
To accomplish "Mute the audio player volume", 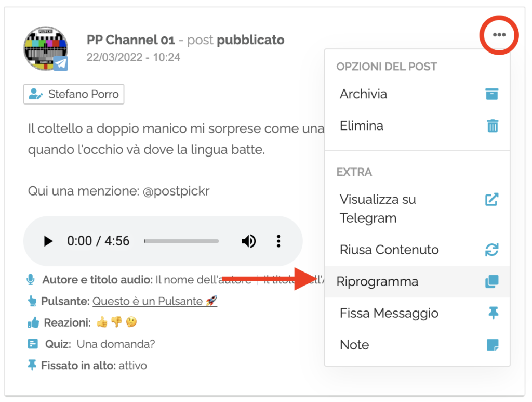I will coord(249,241).
